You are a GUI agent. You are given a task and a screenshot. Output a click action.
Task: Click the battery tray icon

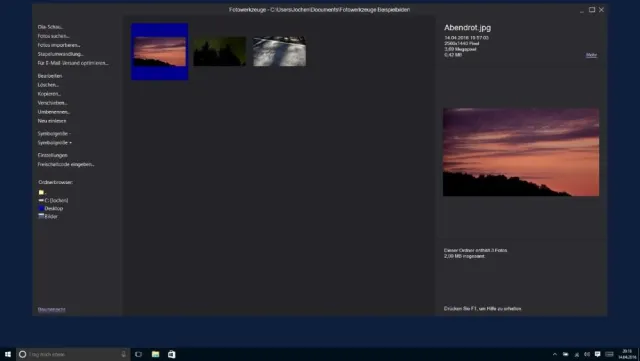click(565, 354)
